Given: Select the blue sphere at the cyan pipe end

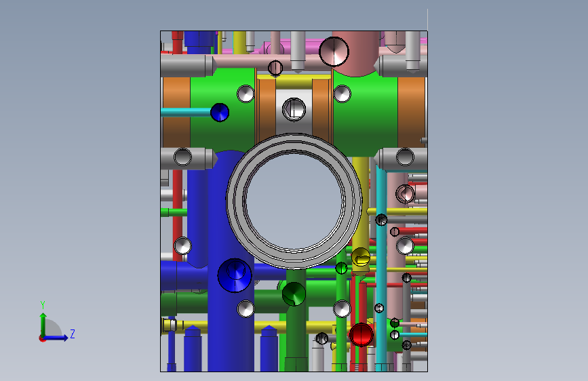Looking at the screenshot, I should (220, 113).
